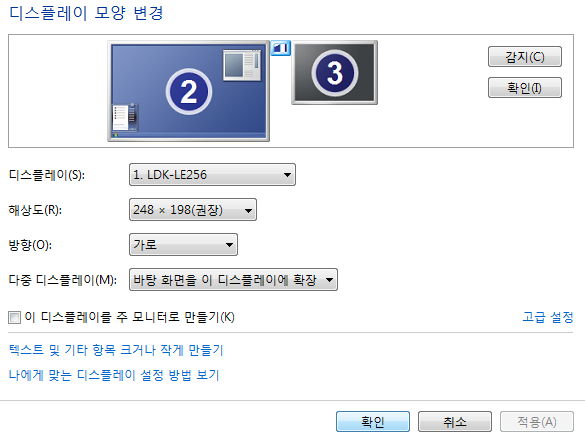This screenshot has width=585, height=445.
Task: Select monitor 2 display thumbnail
Action: pyautogui.click(x=188, y=91)
